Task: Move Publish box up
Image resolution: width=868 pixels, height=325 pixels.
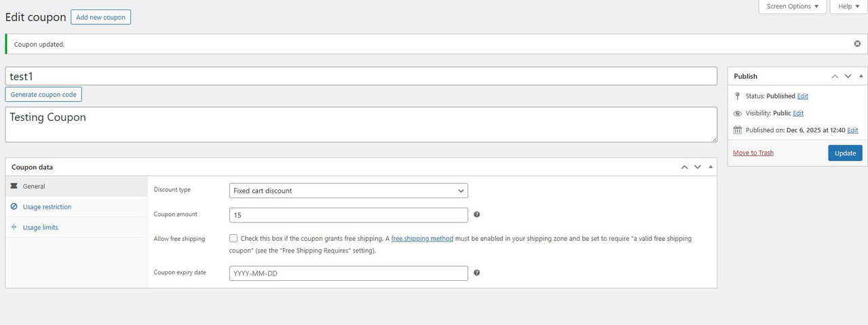Action: click(x=835, y=77)
